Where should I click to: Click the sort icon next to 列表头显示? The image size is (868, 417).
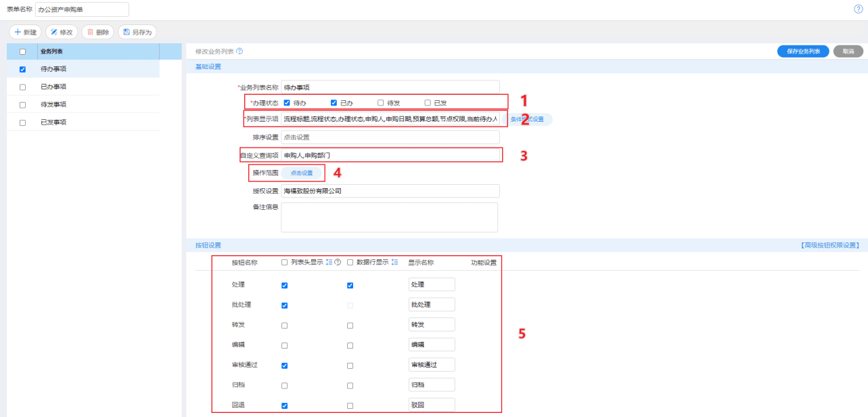pyautogui.click(x=329, y=263)
